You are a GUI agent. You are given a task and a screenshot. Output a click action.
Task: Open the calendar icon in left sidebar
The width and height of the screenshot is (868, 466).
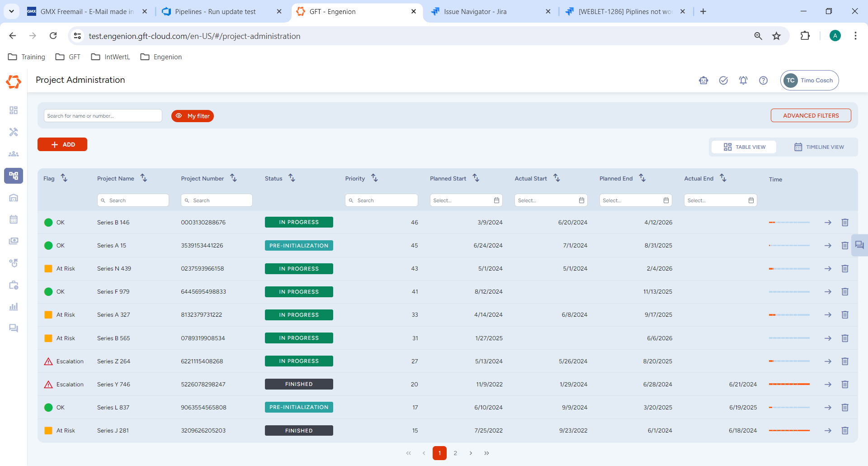pyautogui.click(x=14, y=219)
